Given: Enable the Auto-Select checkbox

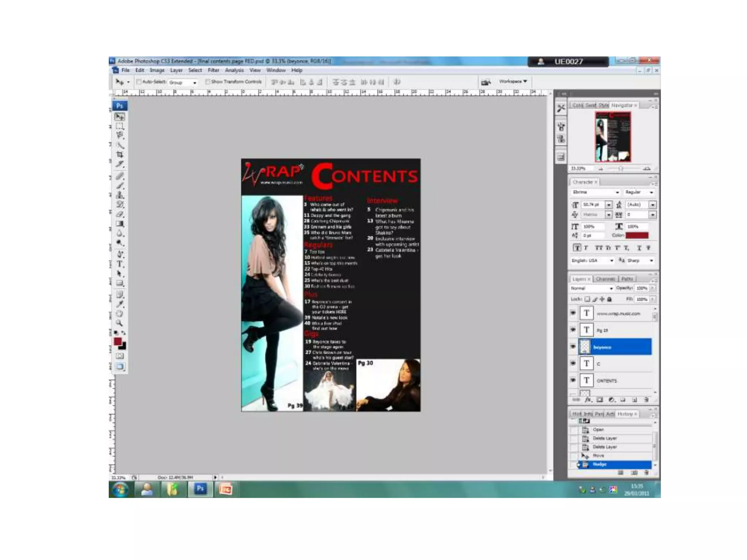Looking at the screenshot, I should pyautogui.click(x=139, y=82).
